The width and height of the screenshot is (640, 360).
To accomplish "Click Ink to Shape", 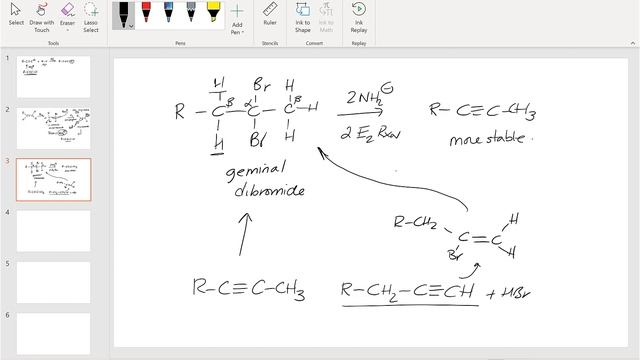I will pyautogui.click(x=302, y=17).
